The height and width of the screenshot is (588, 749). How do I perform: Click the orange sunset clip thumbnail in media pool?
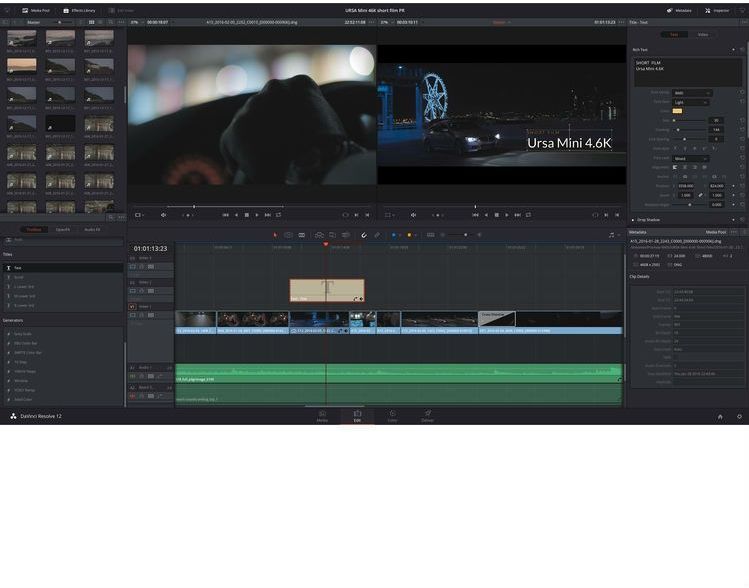coord(21,65)
